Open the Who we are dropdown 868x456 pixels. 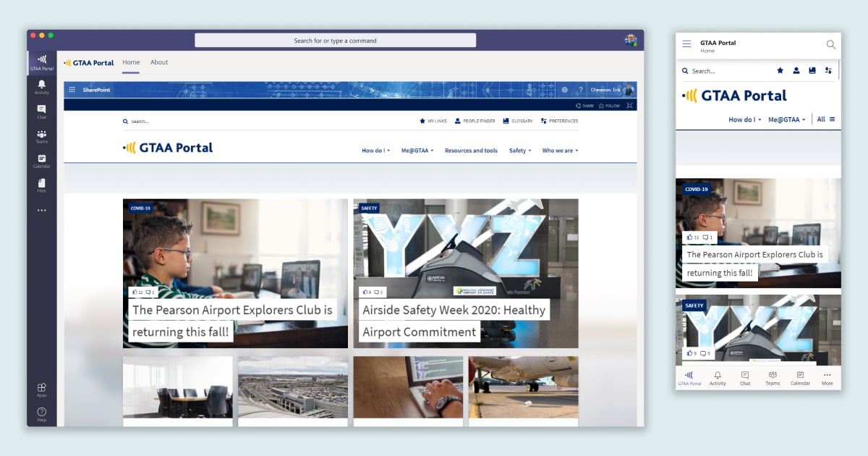pyautogui.click(x=560, y=150)
